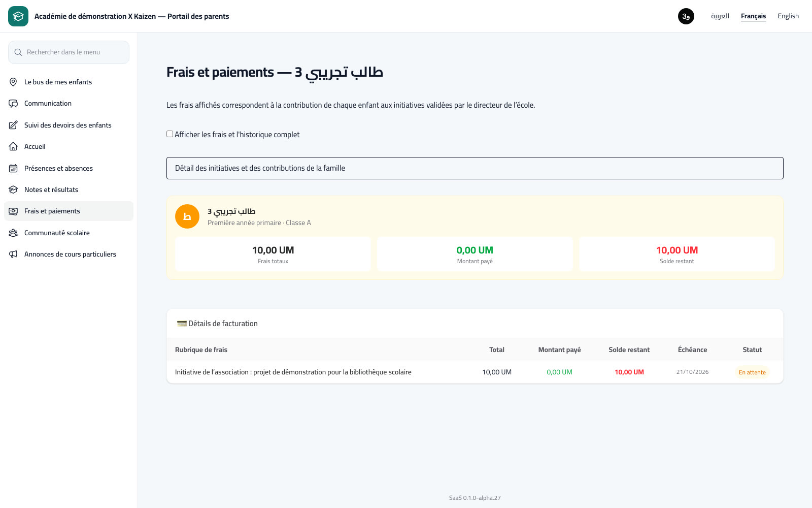812x508 pixels.
Task: Click the Communication chat bubble icon
Action: coord(13,104)
